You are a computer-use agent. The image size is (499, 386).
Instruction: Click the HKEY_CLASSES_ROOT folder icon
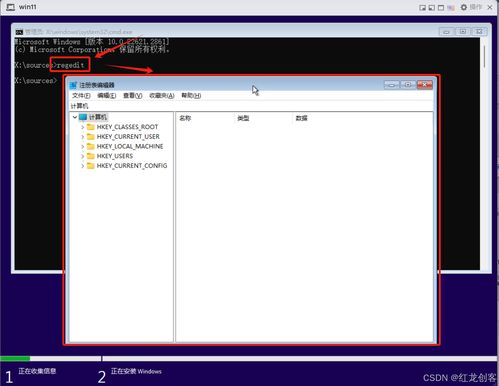[90, 127]
